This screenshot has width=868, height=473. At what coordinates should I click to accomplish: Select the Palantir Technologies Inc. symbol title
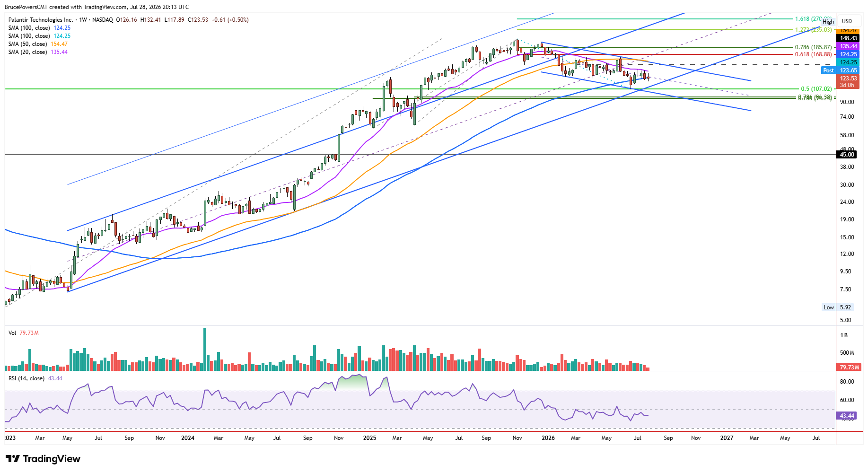tap(41, 20)
